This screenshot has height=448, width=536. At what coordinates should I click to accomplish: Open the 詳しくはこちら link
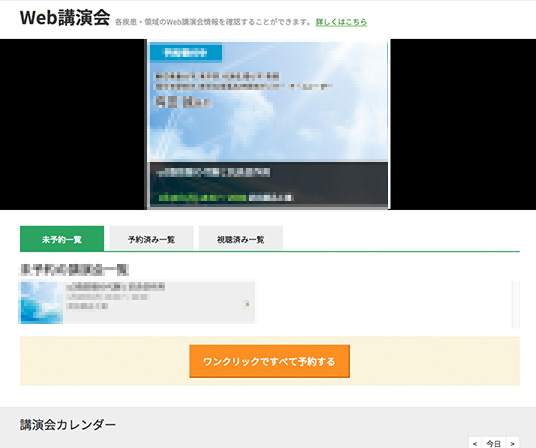tap(341, 22)
